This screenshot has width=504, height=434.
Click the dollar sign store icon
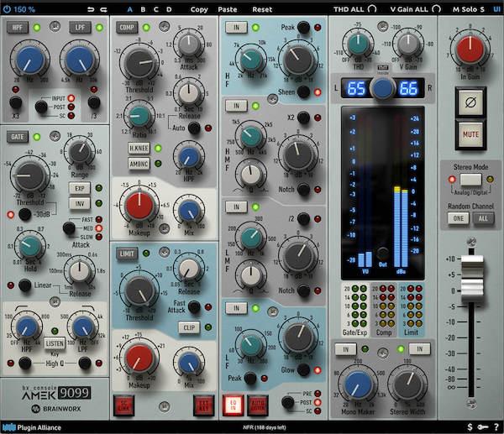pyautogui.click(x=470, y=427)
